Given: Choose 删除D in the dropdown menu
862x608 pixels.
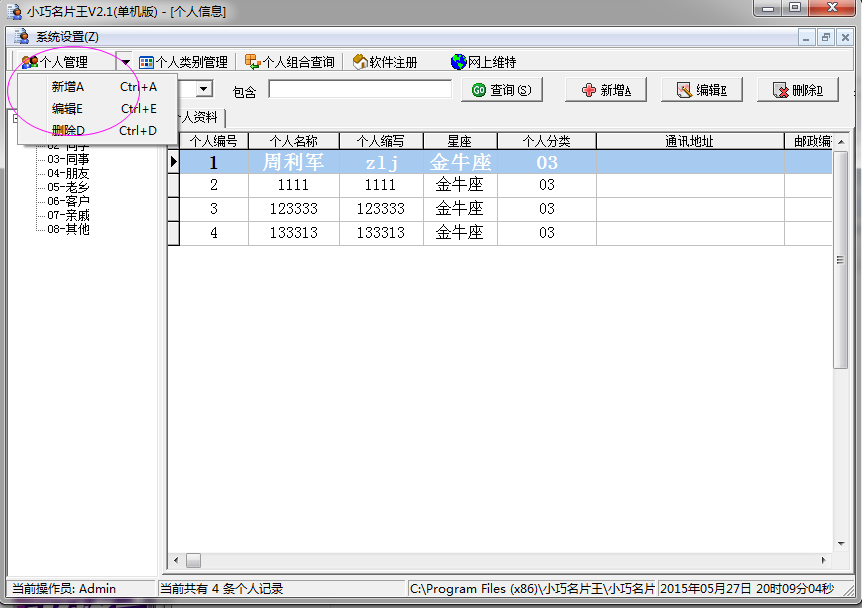Looking at the screenshot, I should [x=68, y=131].
